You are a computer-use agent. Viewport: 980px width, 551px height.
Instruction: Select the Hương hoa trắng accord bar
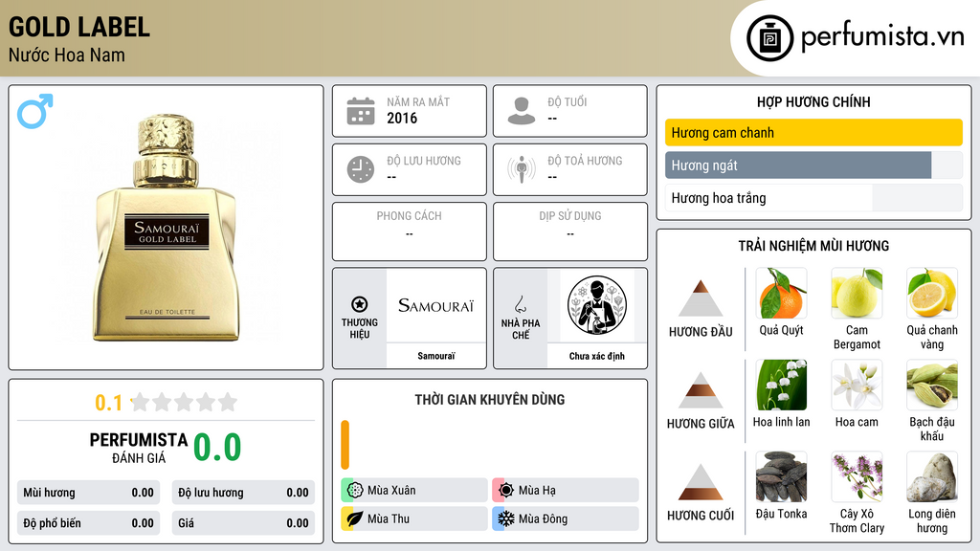(x=813, y=198)
